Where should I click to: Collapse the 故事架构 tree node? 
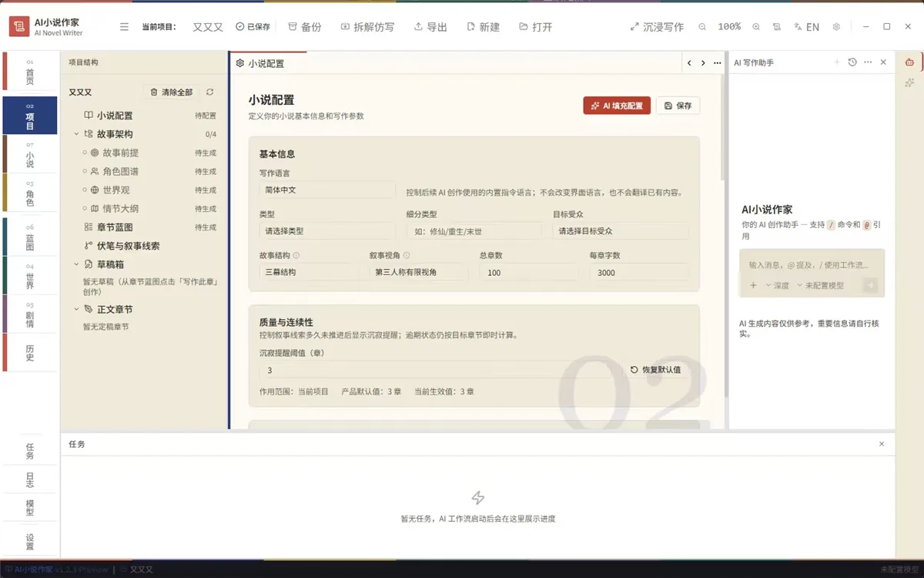click(x=77, y=134)
